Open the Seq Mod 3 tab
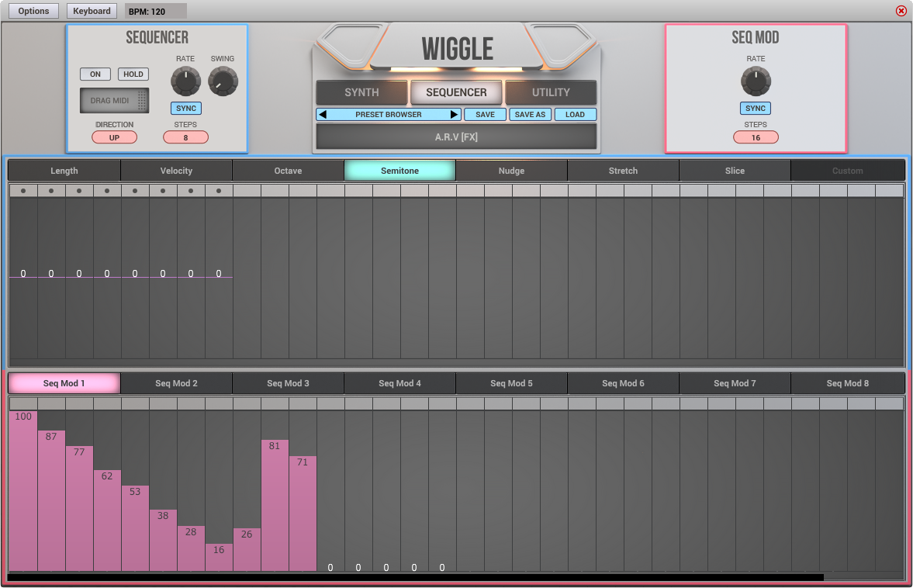The height and width of the screenshot is (588, 913). pyautogui.click(x=289, y=383)
